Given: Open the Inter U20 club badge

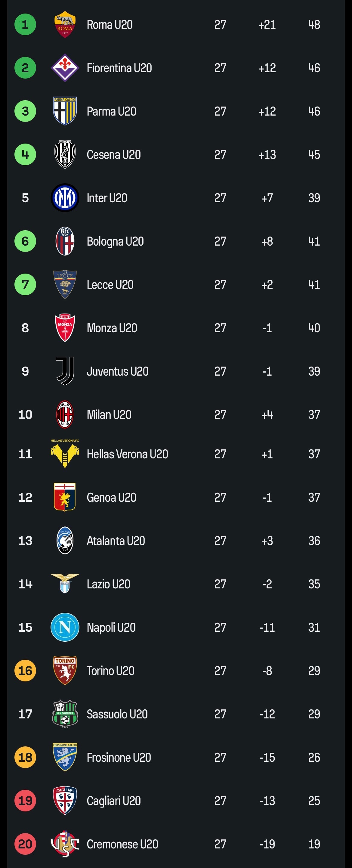Looking at the screenshot, I should pyautogui.click(x=65, y=198).
